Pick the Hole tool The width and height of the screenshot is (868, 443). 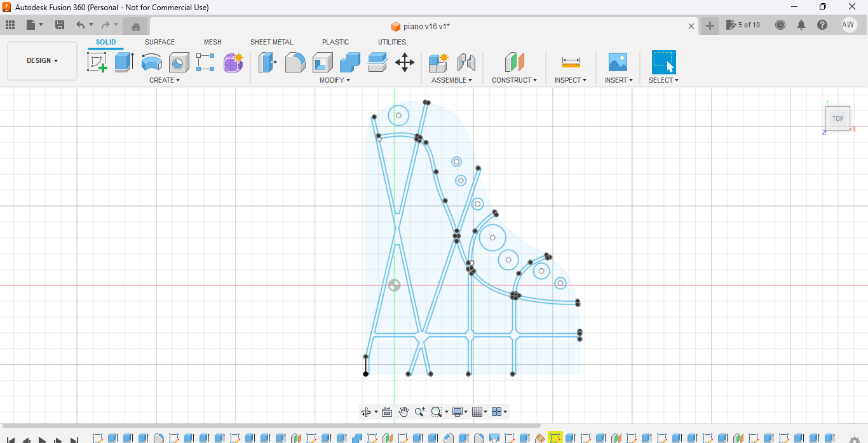pos(179,62)
